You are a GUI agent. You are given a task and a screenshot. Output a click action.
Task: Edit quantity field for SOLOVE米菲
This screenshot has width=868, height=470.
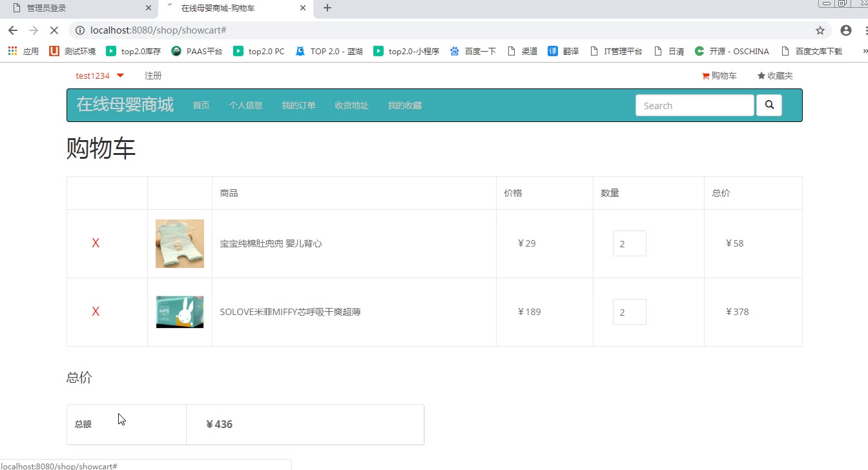(630, 312)
